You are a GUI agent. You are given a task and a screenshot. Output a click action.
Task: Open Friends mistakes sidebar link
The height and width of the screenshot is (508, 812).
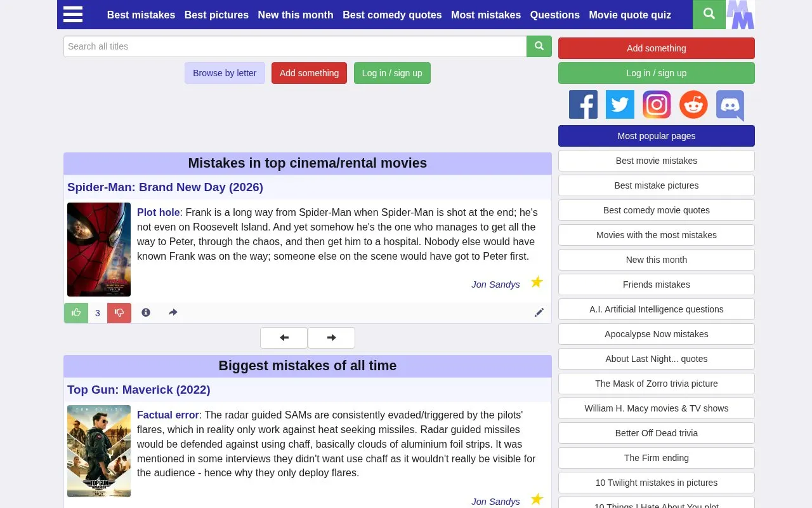click(657, 284)
